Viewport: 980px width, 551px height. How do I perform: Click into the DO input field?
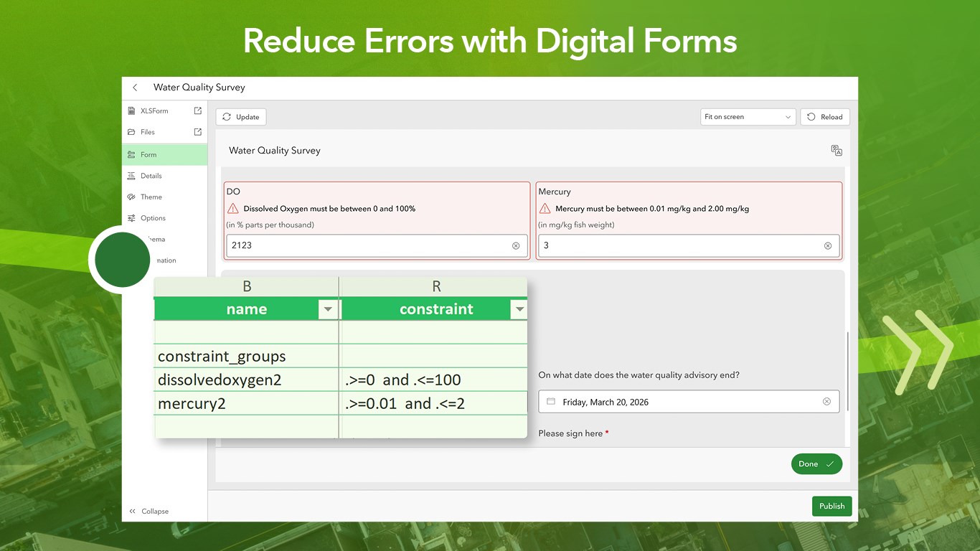376,245
